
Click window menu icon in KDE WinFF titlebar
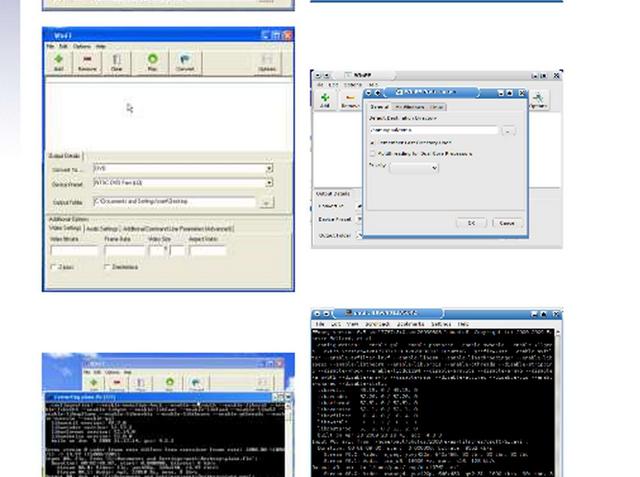[318, 75]
